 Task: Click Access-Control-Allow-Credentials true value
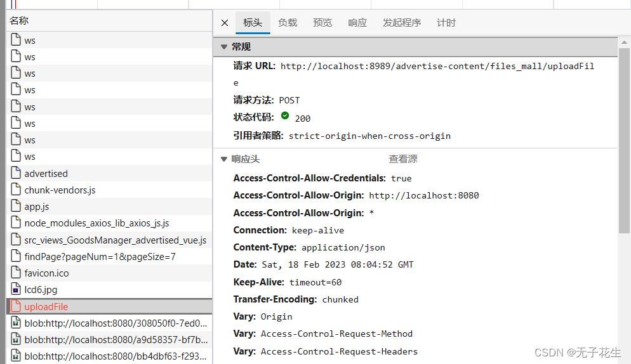(x=401, y=179)
